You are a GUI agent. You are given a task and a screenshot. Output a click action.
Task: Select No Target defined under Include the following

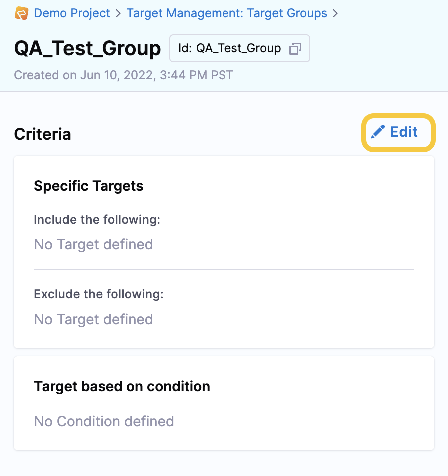[x=93, y=244]
